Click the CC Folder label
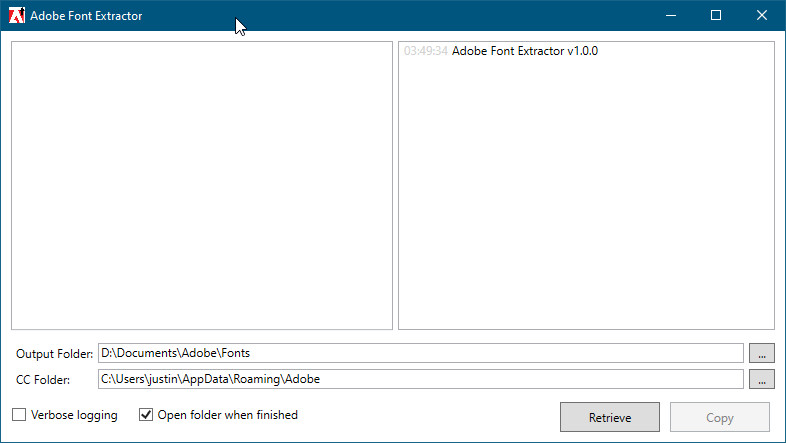This screenshot has width=786, height=443. 43,380
